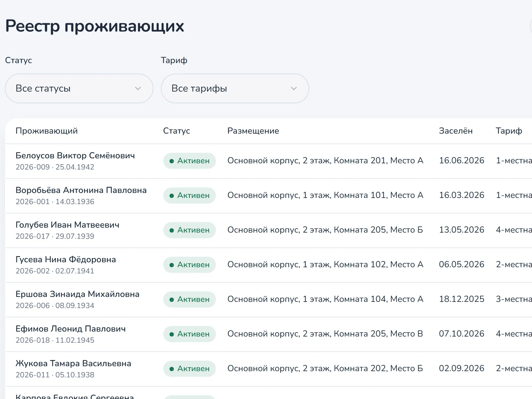Click check-in date 07.10.2026

coord(462,334)
